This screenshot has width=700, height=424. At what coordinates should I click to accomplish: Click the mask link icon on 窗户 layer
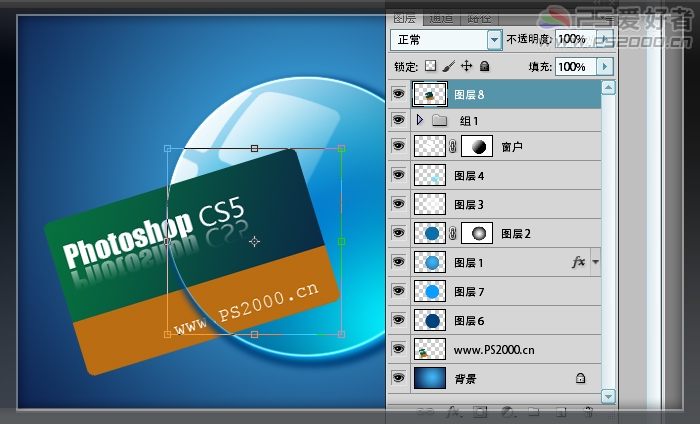pos(453,146)
